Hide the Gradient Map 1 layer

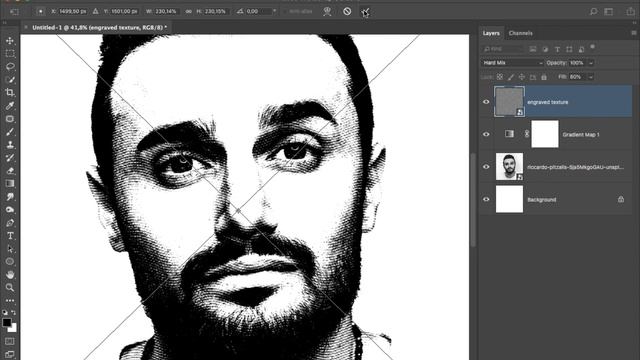pos(486,134)
